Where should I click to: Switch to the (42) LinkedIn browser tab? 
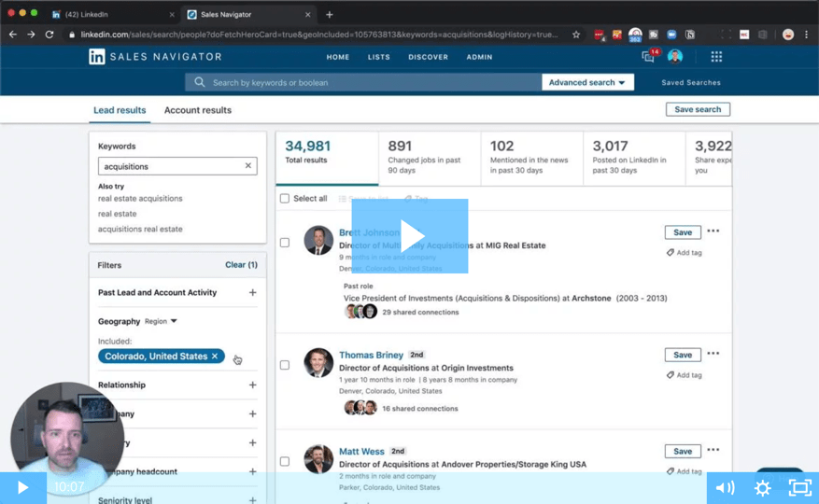coord(112,15)
